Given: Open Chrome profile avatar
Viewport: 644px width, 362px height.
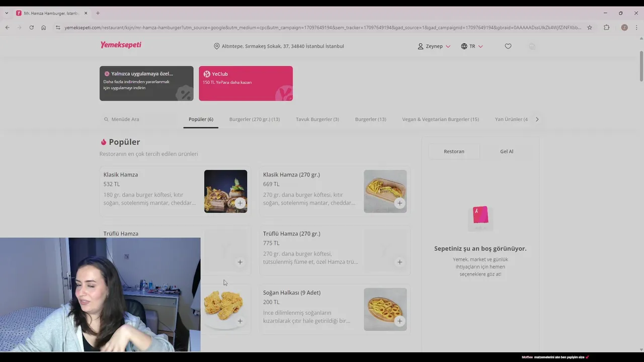Looking at the screenshot, I should pyautogui.click(x=624, y=28).
